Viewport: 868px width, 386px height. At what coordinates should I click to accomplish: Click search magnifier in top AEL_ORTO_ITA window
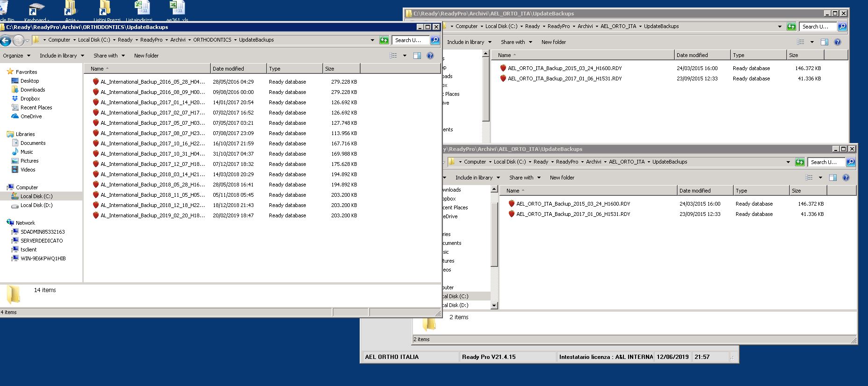click(x=842, y=27)
